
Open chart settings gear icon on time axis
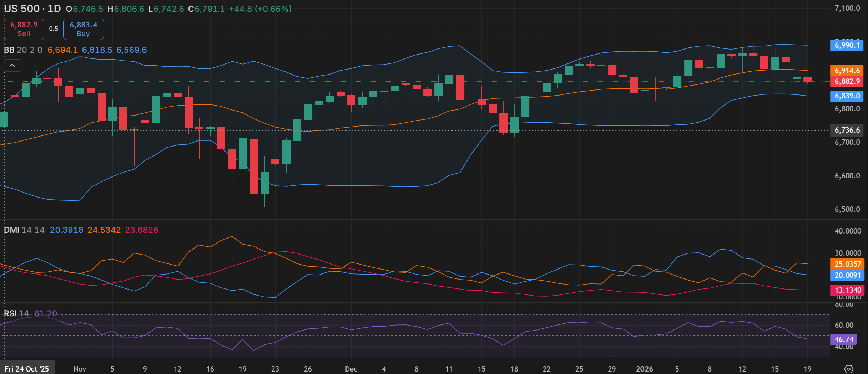click(849, 369)
